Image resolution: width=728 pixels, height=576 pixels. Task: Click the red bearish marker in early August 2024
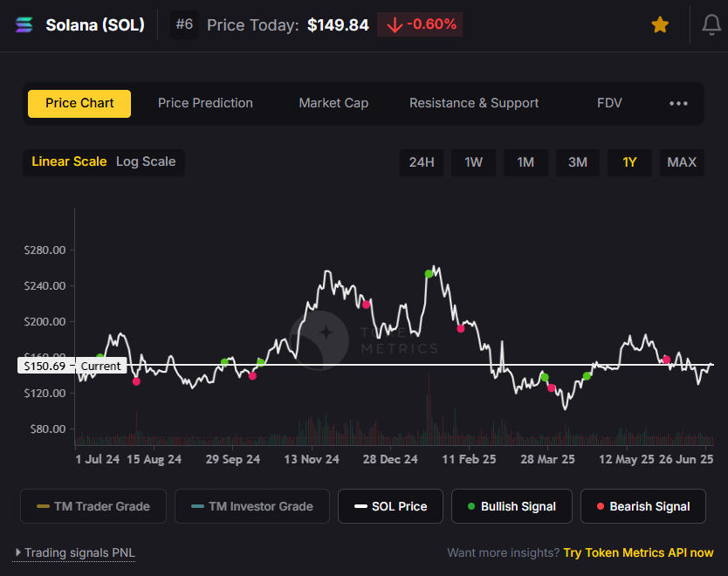click(x=136, y=381)
